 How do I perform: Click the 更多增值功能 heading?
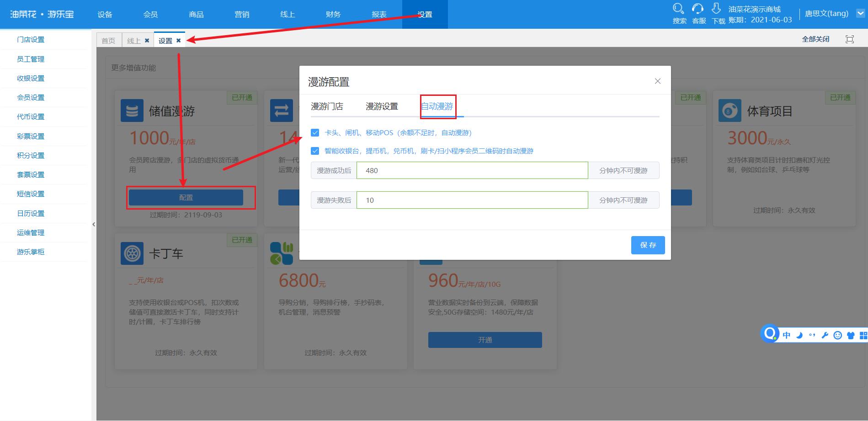[133, 68]
